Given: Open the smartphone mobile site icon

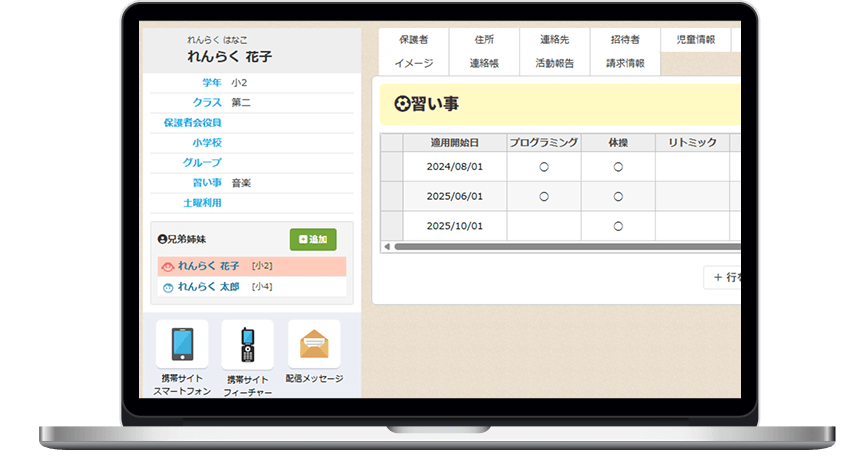Looking at the screenshot, I should tap(182, 344).
